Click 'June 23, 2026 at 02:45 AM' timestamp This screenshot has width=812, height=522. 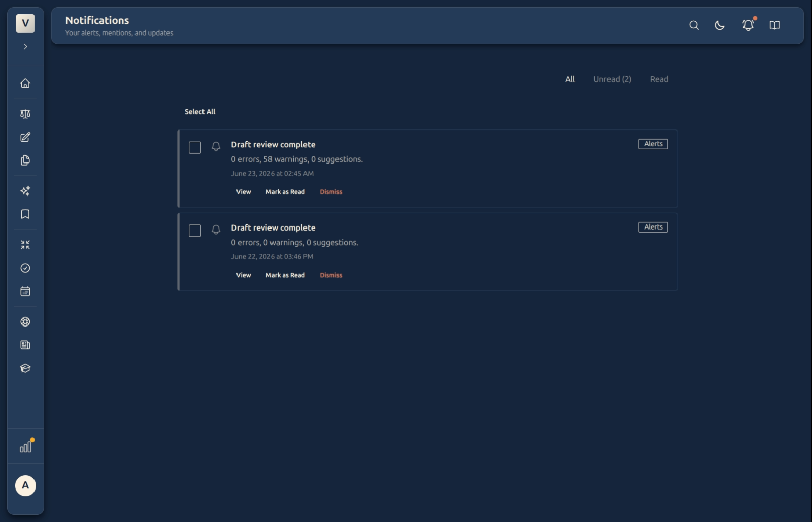coord(272,174)
